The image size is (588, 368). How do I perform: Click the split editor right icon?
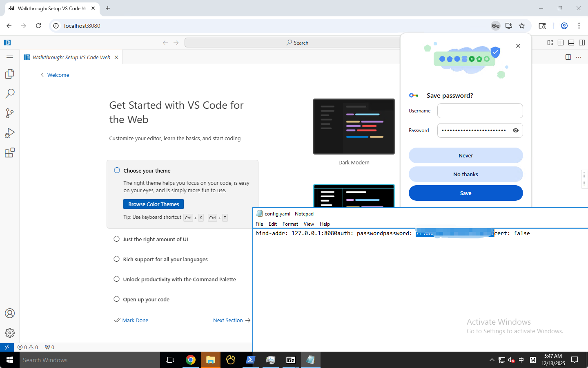(568, 57)
